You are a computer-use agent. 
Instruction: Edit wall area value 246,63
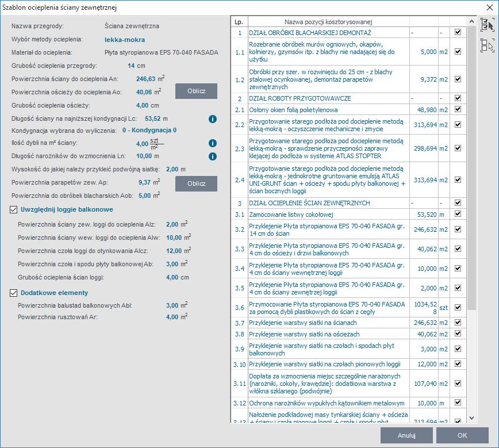(146, 79)
